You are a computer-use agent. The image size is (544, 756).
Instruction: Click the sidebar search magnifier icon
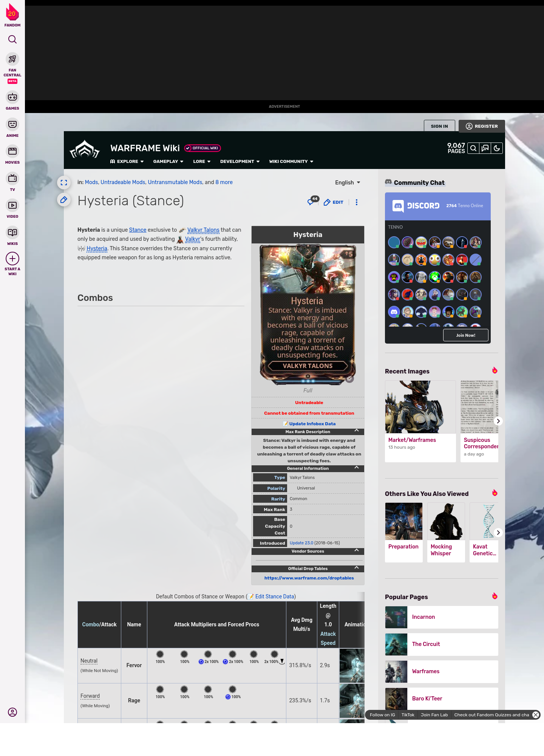(12, 39)
